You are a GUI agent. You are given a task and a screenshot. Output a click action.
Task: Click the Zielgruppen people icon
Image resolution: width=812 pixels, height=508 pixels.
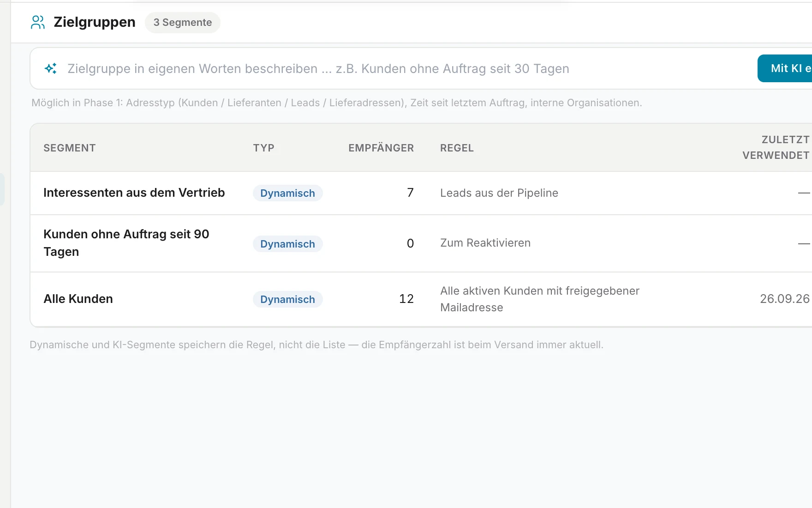[38, 22]
